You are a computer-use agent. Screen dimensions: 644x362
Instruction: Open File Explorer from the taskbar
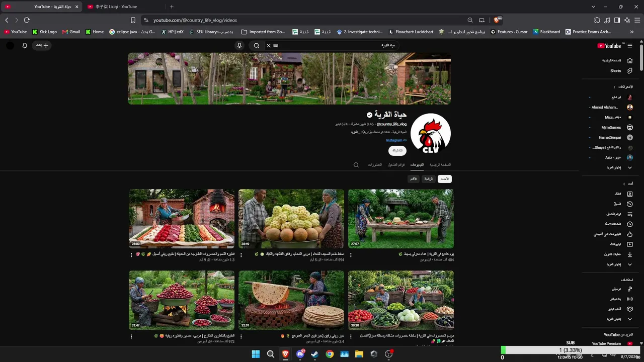click(359, 354)
